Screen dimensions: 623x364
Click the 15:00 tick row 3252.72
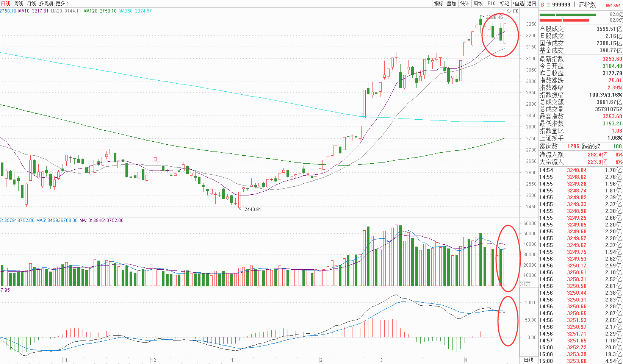(581, 347)
